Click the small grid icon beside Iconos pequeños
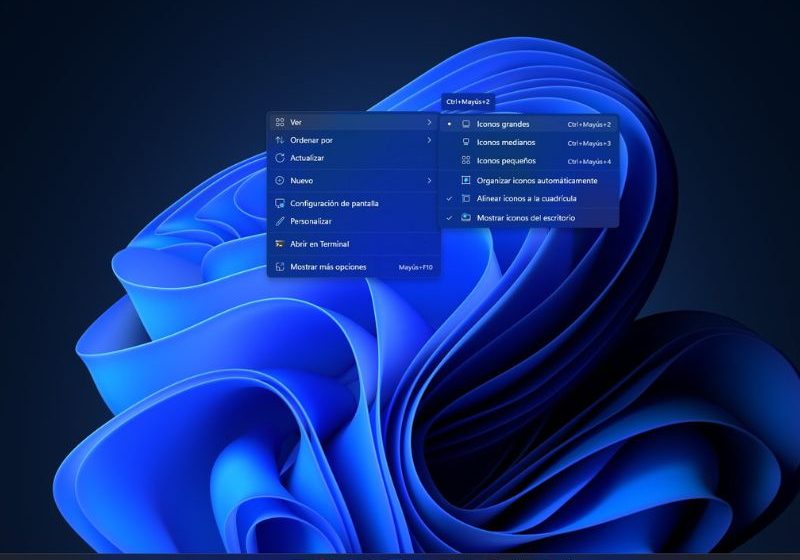Screen dimensions: 800x560 pos(466,160)
